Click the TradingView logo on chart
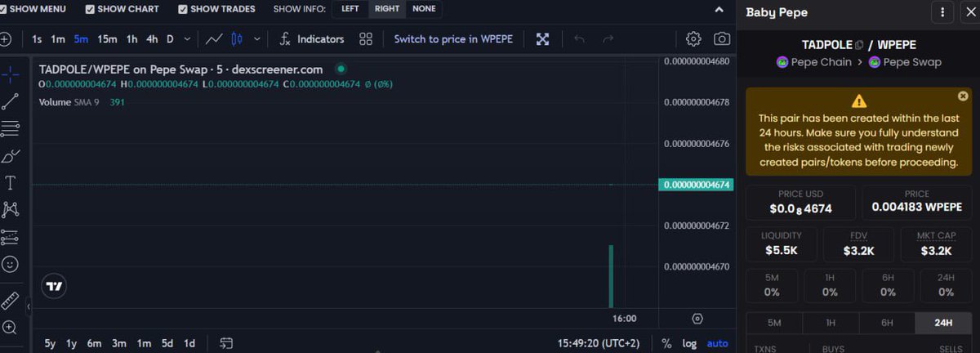This screenshot has width=980, height=353. pyautogui.click(x=54, y=286)
